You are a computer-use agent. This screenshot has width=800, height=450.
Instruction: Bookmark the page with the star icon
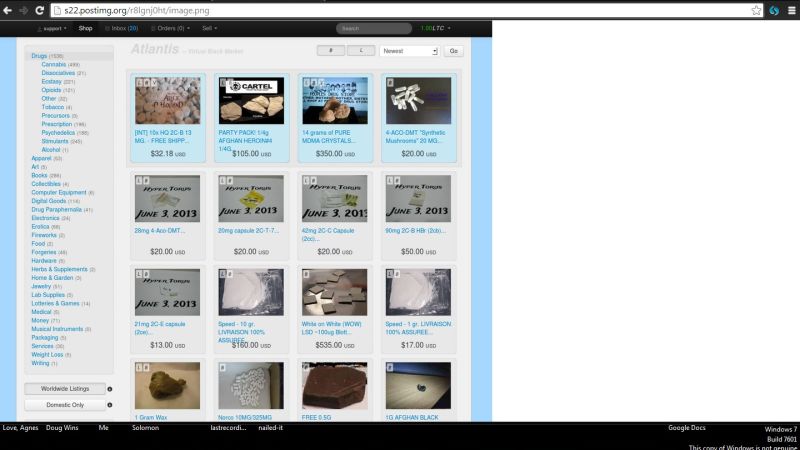[756, 10]
